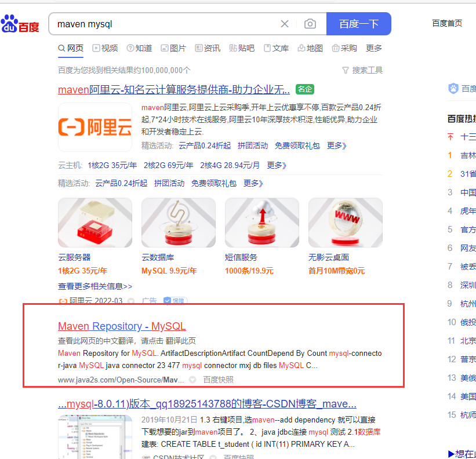Click CSDN result screenshot thumbnail

(95, 437)
